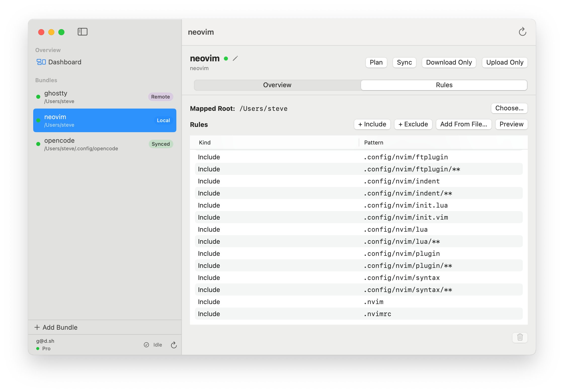The width and height of the screenshot is (564, 392).
Task: Add a new Exclude rule
Action: click(413, 124)
